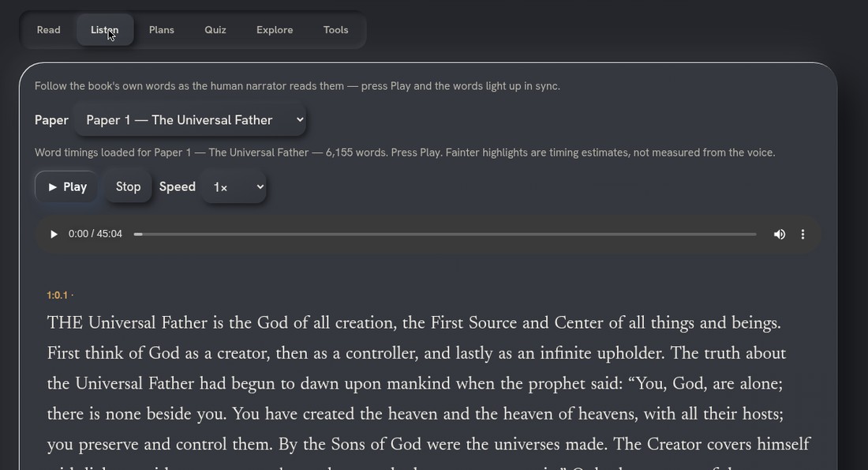
Task: Open the Listen tab
Action: [x=105, y=30]
